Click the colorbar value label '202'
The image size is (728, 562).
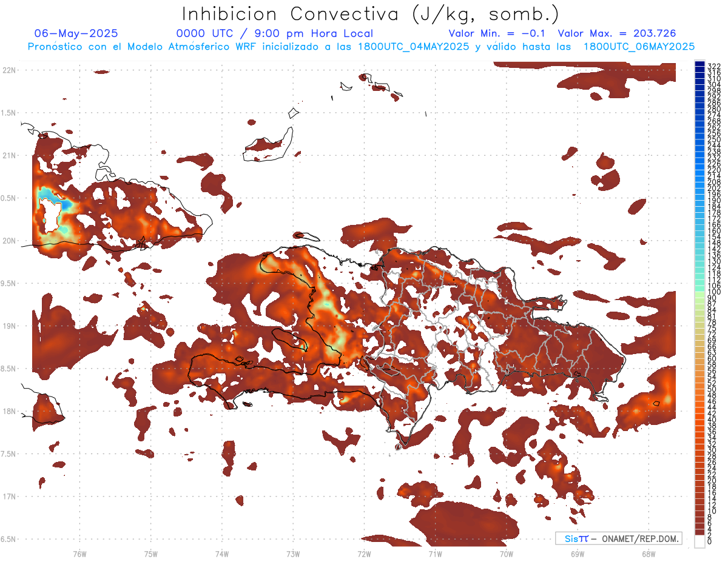(714, 188)
